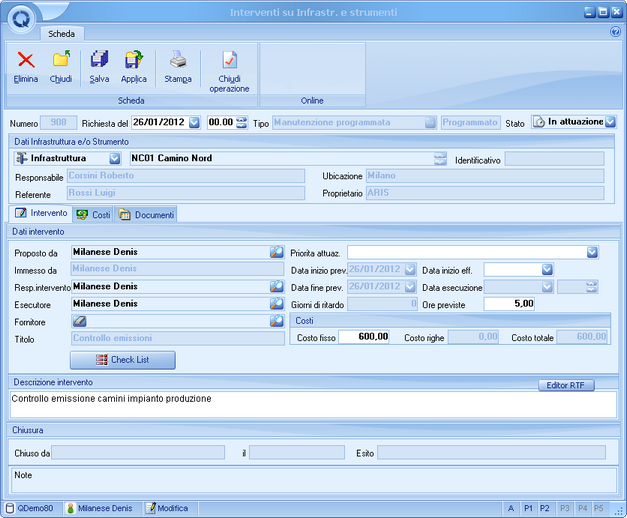Open lookup icon beside Esecutore field
Viewport: 627px width, 518px height.
point(277,304)
